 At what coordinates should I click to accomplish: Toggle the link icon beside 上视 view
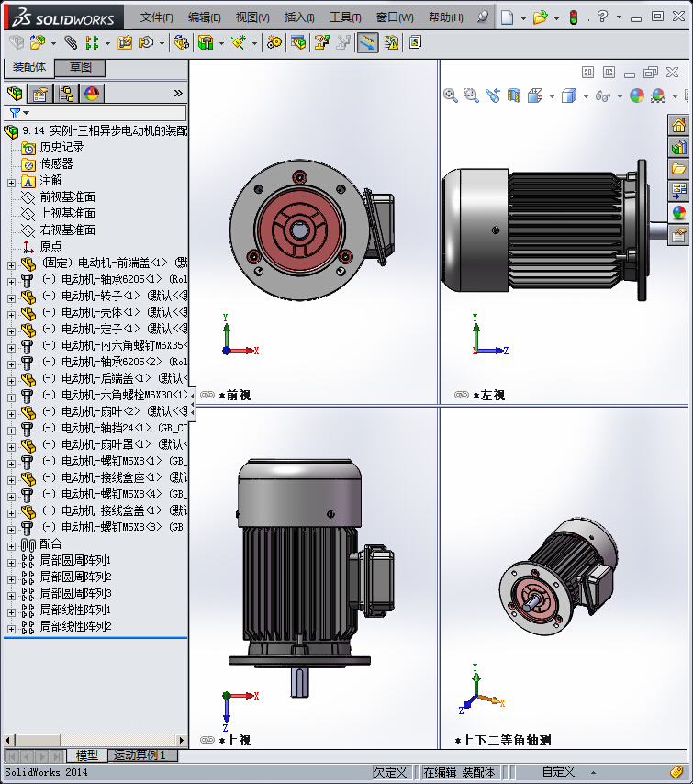(x=207, y=740)
